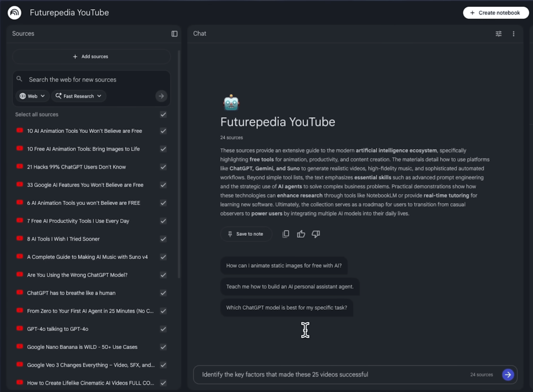The width and height of the screenshot is (533, 392).
Task: Uncheck '33 Google AI Features' source checkbox
Action: (163, 185)
